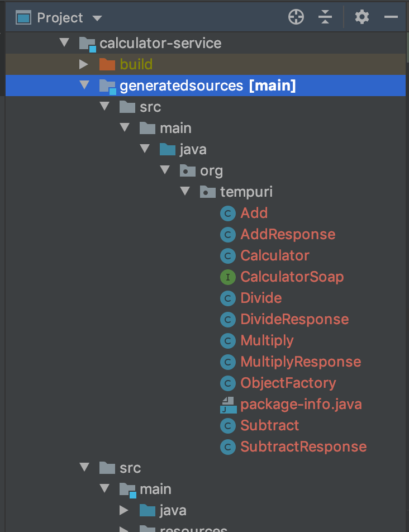This screenshot has height=532, width=409.
Task: Select the DivideResponse class
Action: click(x=294, y=319)
